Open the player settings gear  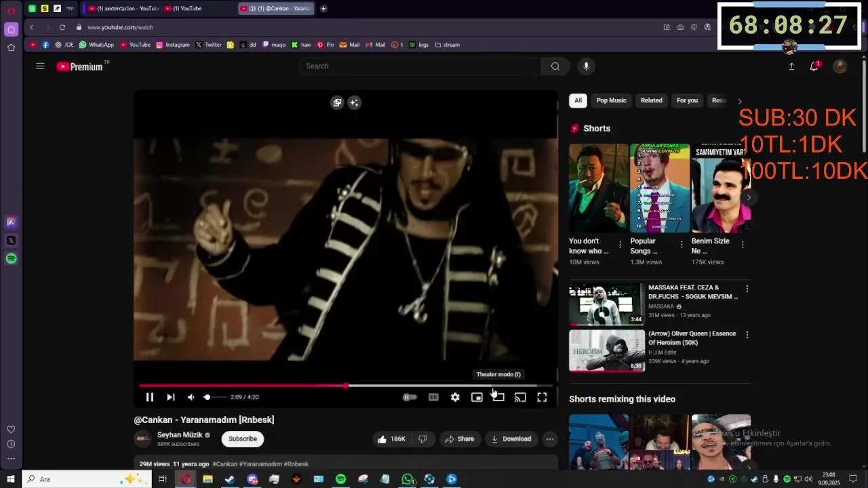(455, 397)
